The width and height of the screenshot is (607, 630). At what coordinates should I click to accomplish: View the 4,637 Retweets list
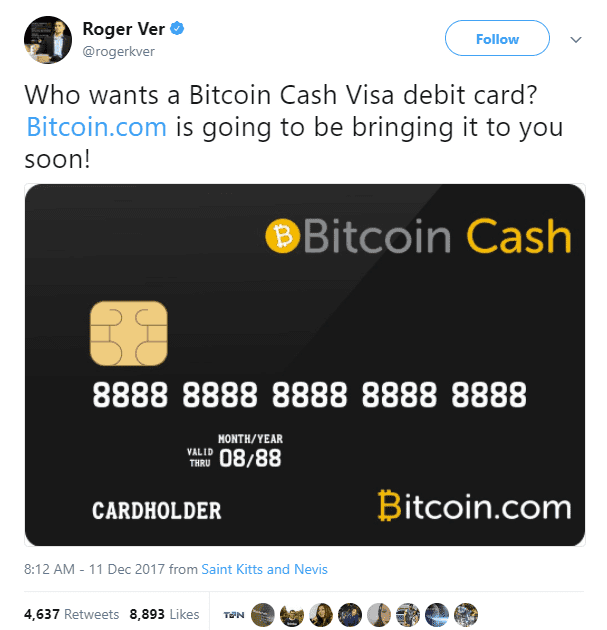[72, 614]
